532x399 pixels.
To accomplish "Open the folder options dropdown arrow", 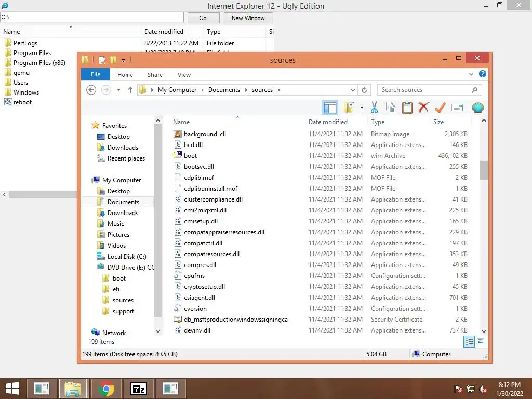I will pyautogui.click(x=362, y=108).
